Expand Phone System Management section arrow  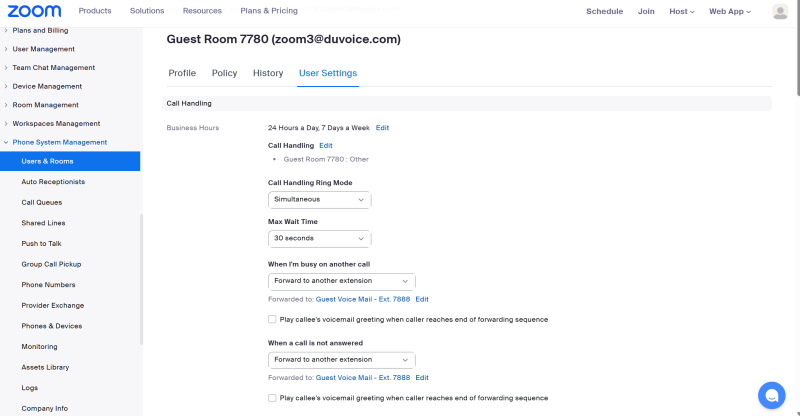(x=6, y=142)
